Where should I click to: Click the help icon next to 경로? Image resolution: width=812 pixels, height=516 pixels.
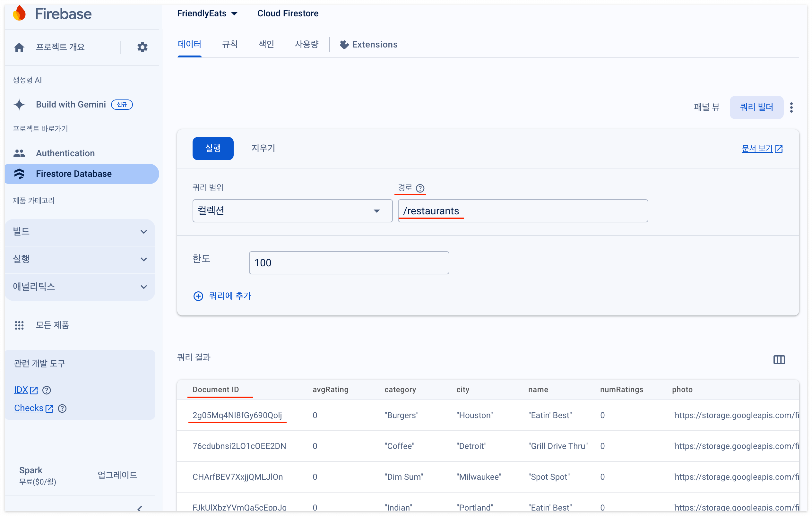(x=420, y=188)
